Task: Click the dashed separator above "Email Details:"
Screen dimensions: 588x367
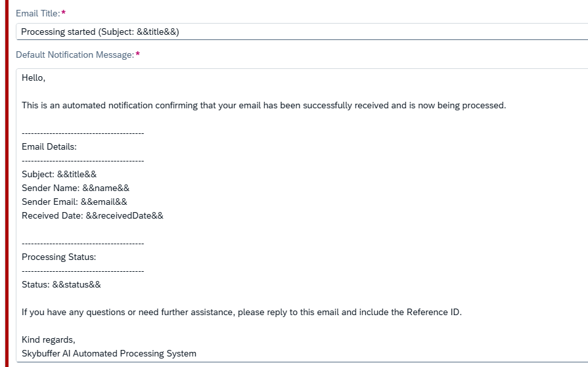Action: point(83,133)
